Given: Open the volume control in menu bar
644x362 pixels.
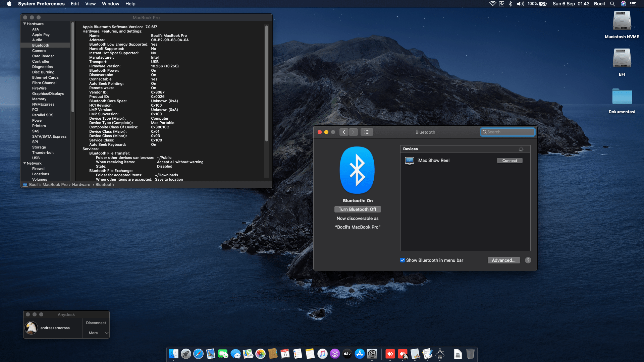Looking at the screenshot, I should 520,4.
